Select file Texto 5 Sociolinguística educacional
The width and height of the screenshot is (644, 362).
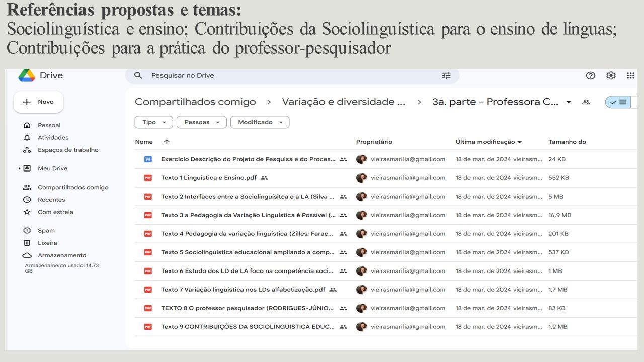pos(248,252)
